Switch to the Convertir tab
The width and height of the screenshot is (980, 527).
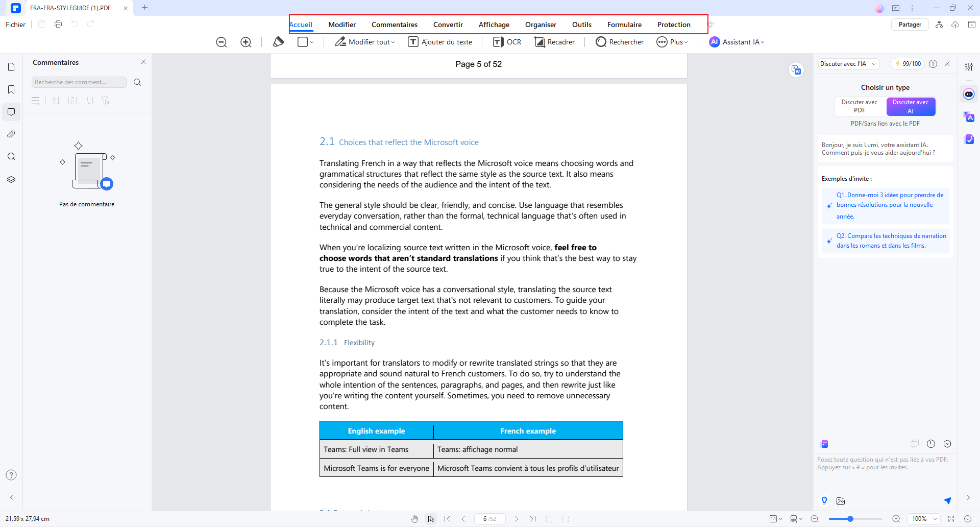tap(448, 25)
